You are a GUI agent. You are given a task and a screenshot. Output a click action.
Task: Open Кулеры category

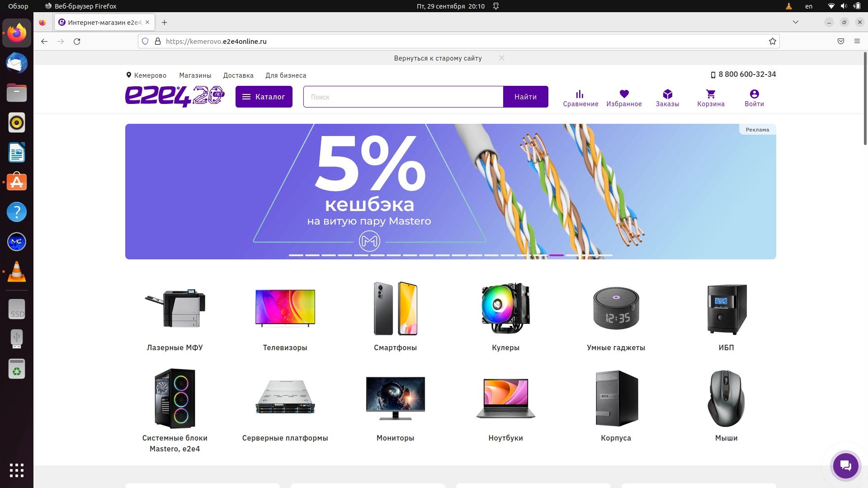pos(505,316)
